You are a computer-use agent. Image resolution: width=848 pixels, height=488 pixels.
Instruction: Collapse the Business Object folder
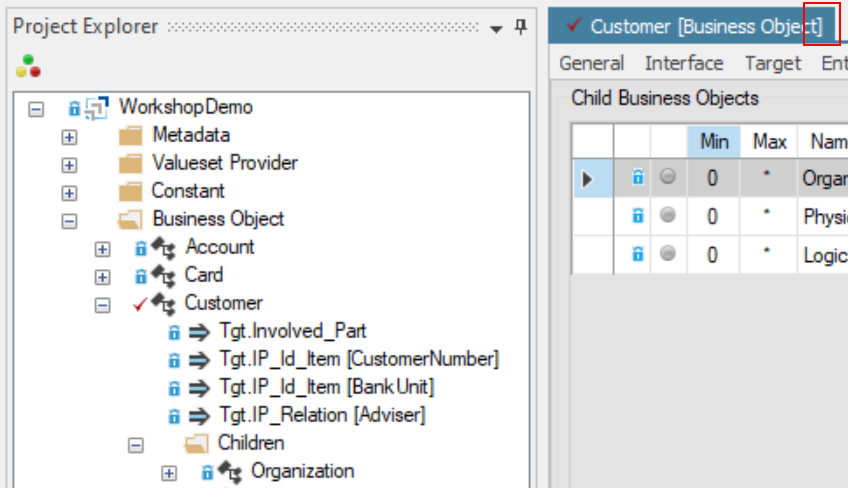pos(69,220)
